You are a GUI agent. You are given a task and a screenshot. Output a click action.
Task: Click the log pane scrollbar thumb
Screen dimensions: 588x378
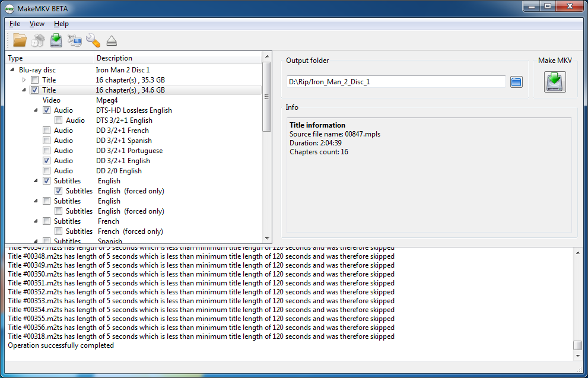click(578, 345)
